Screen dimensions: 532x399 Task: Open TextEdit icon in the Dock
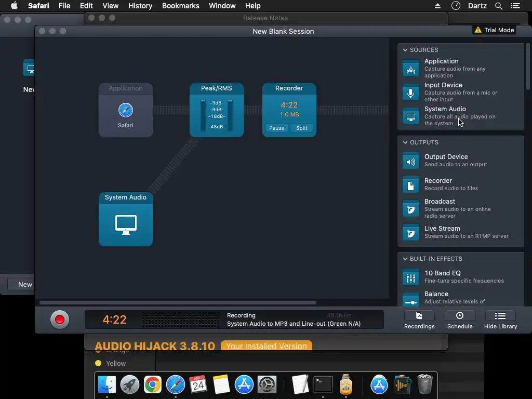point(300,384)
